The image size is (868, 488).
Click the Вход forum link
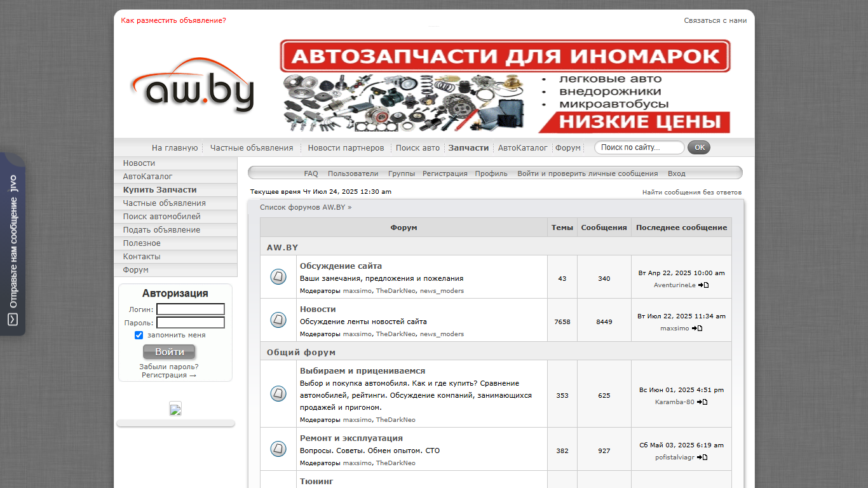[x=676, y=173]
